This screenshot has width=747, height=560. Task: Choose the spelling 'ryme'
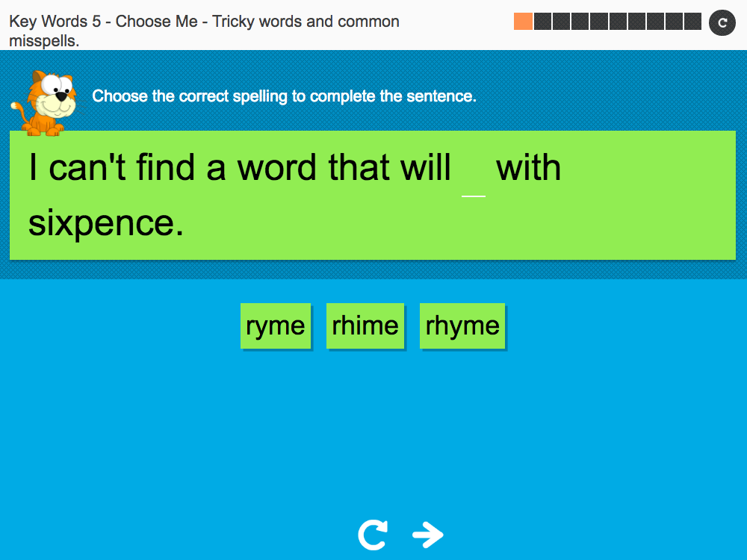point(275,325)
